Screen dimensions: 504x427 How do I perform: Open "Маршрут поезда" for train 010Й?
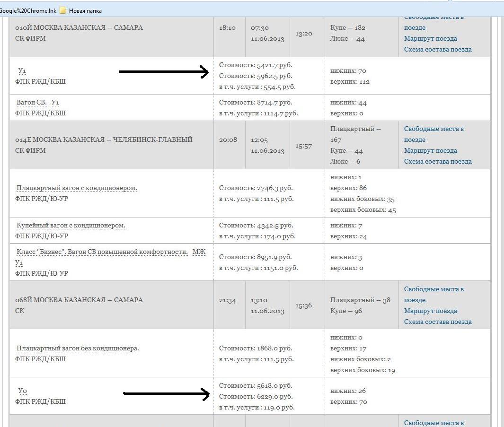pos(430,38)
